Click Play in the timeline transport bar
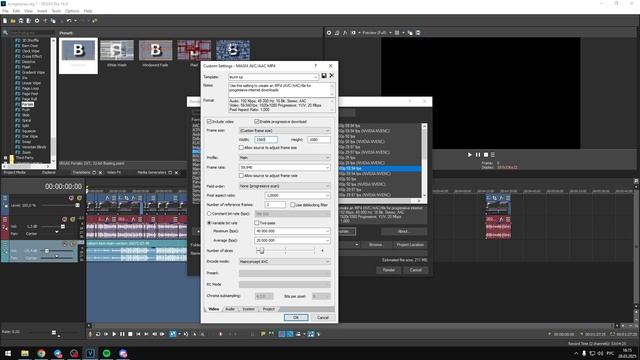The height and width of the screenshot is (360, 640). point(114,334)
